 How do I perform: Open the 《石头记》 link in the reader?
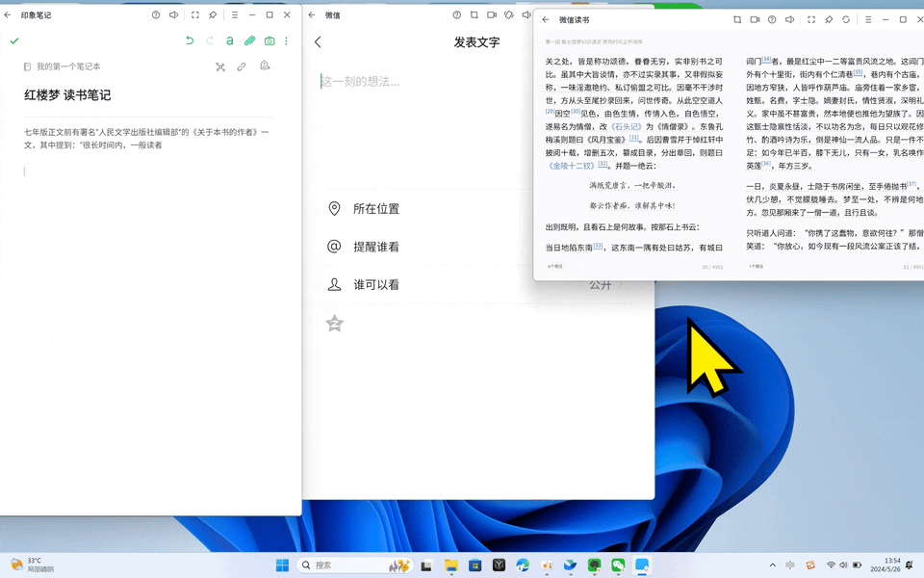click(x=626, y=126)
